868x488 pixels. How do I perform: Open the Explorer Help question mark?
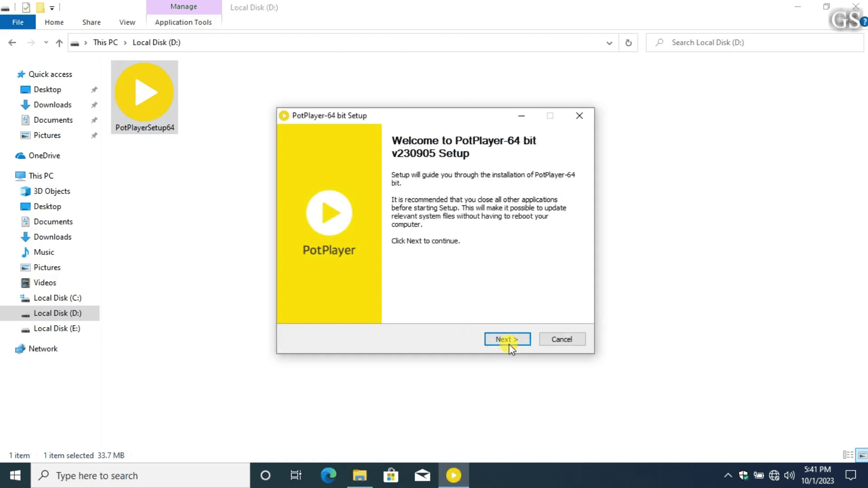coord(864,22)
